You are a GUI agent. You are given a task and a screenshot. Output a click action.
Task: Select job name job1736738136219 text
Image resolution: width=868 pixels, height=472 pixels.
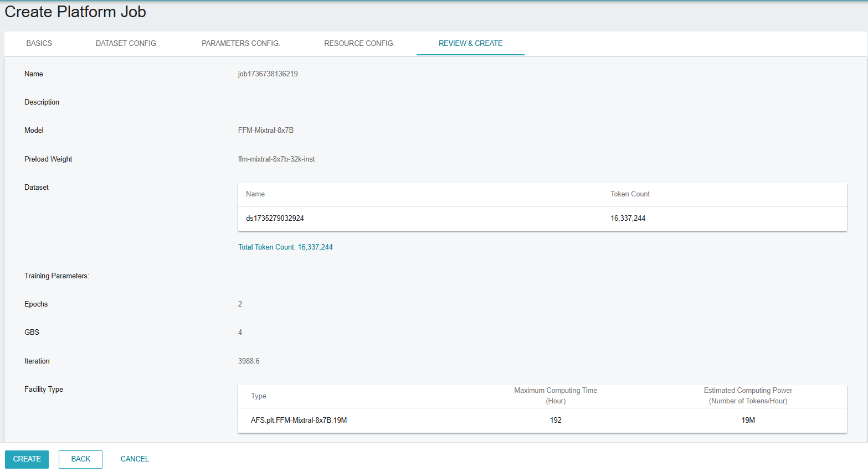268,74
